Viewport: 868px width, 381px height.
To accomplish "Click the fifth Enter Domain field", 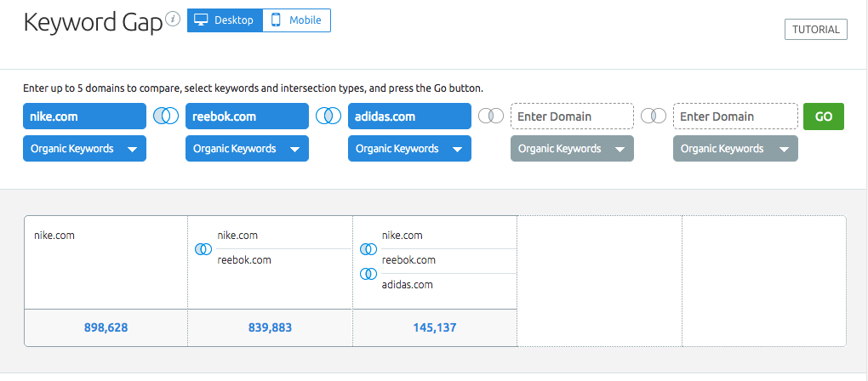I will point(735,117).
